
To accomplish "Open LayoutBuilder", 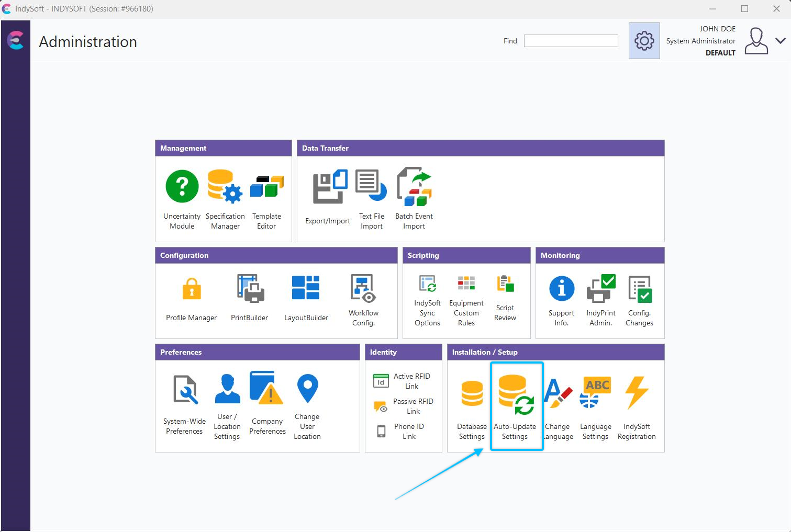I will [306, 289].
